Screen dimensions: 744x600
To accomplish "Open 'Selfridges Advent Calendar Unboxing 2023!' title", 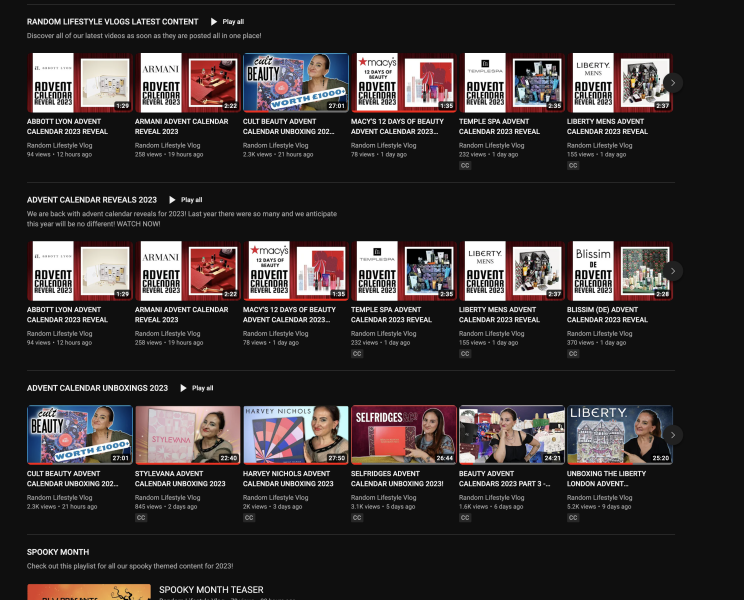I will (397, 479).
